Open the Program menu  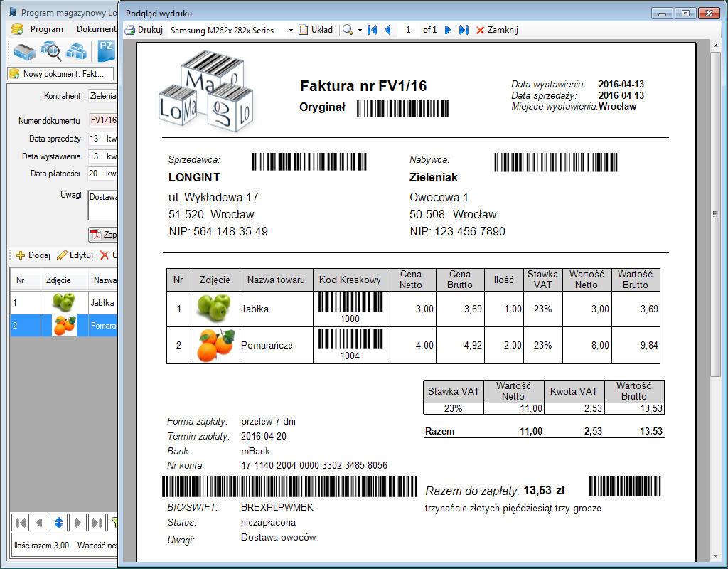pos(47,29)
